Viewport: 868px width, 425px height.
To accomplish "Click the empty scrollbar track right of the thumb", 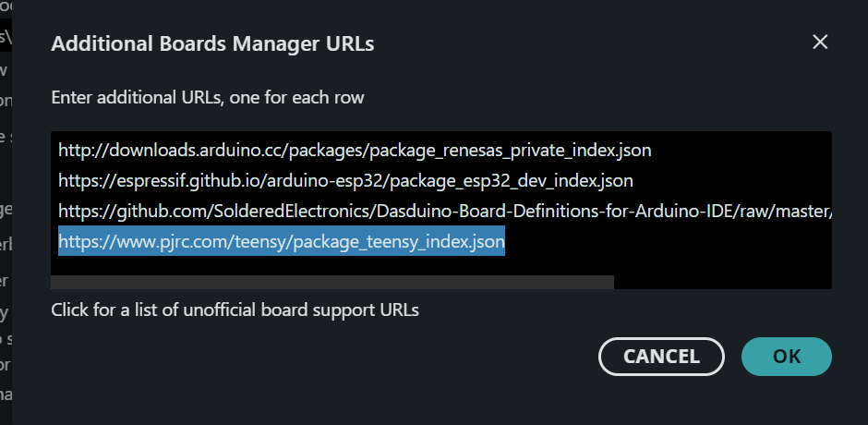I will (722, 282).
